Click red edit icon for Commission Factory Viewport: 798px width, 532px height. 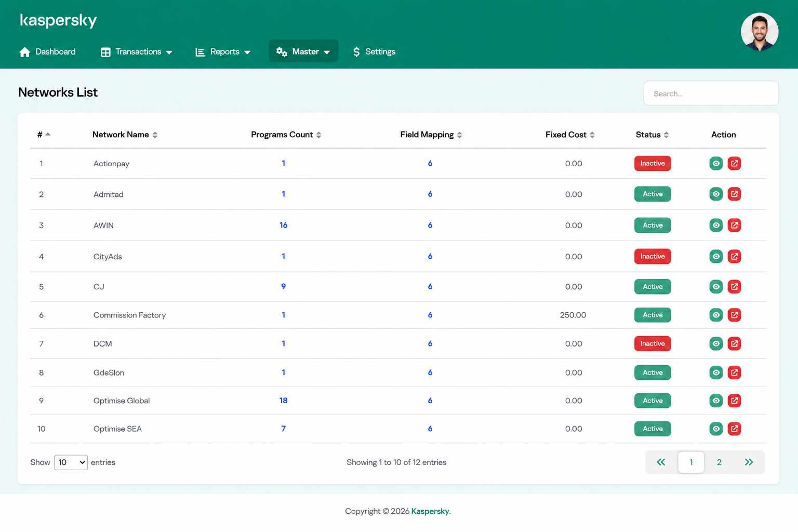coord(734,315)
